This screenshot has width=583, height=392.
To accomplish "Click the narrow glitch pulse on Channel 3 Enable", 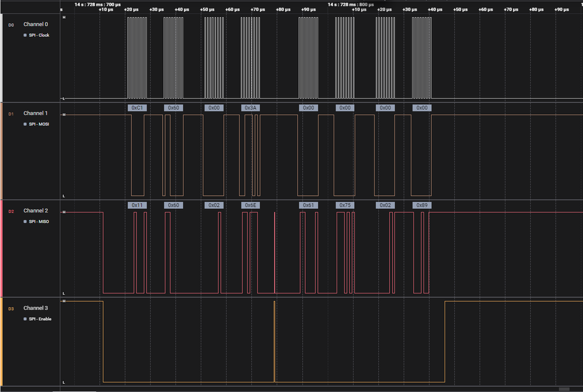I will tap(274, 341).
